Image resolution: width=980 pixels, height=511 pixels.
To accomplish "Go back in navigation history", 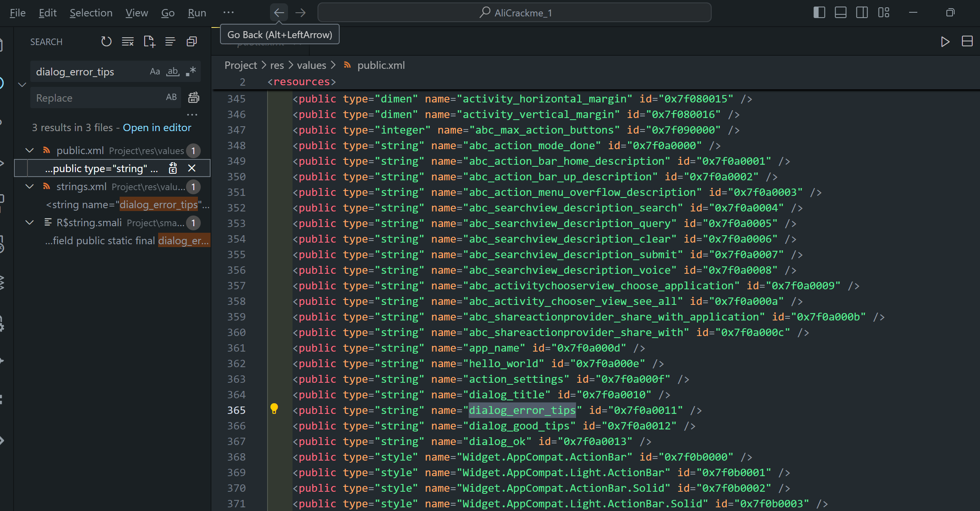I will 279,13.
